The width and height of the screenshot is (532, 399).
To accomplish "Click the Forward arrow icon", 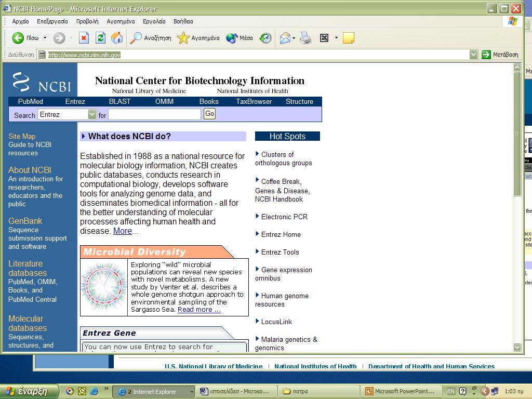I will click(x=59, y=37).
